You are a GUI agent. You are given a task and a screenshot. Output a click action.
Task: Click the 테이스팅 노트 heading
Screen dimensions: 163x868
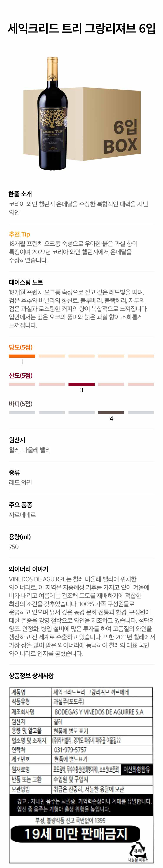26,282
